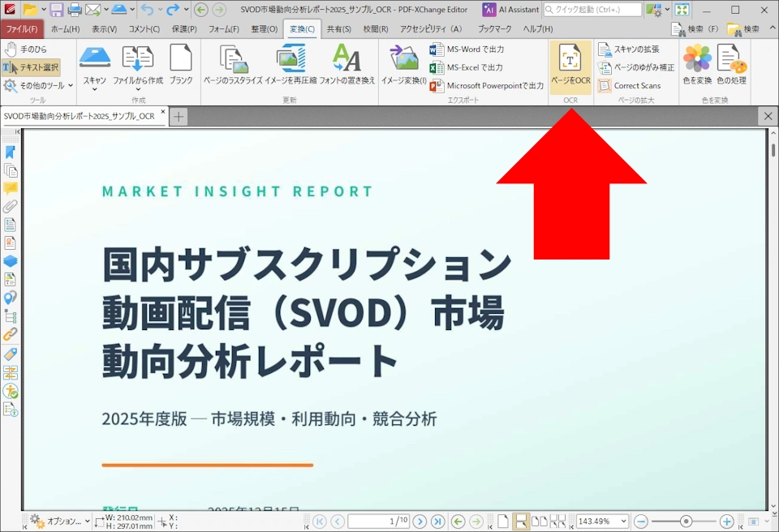Open the ヘルプ(H) tab
This screenshot has height=532, width=779.
538,29
